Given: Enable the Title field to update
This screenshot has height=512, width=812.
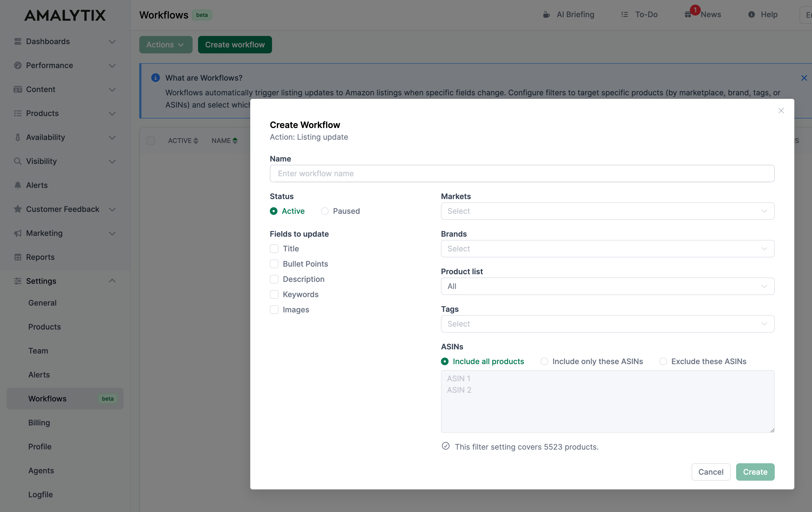Looking at the screenshot, I should point(274,248).
